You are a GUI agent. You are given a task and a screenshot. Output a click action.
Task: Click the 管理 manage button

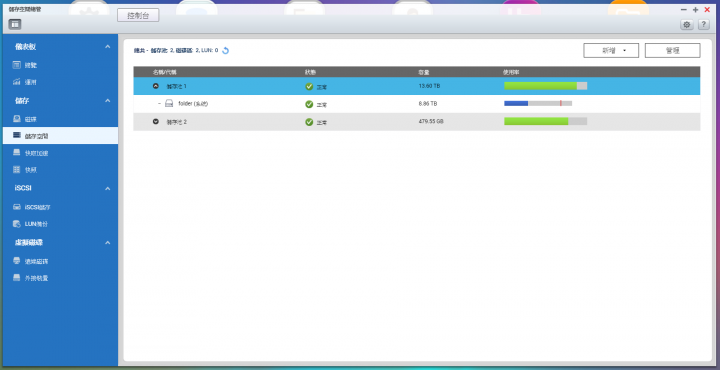tap(672, 50)
